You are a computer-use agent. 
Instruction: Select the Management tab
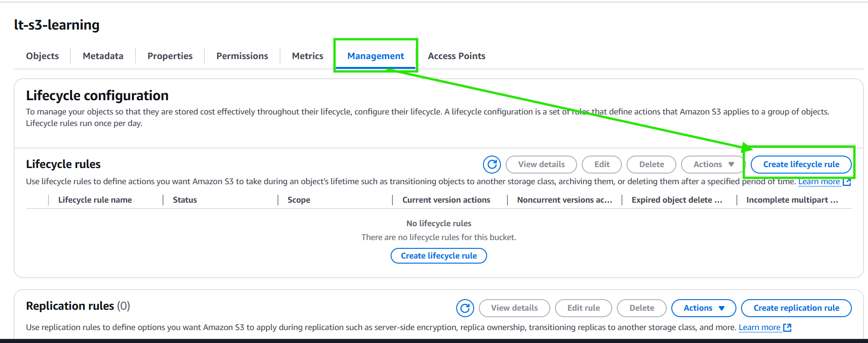coord(376,56)
